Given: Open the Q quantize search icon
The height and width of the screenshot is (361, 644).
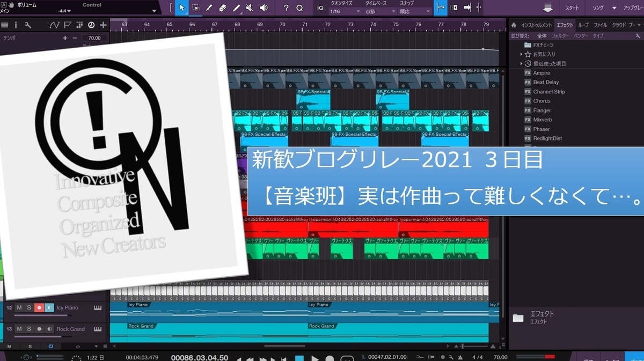Looking at the screenshot, I should point(299,8).
